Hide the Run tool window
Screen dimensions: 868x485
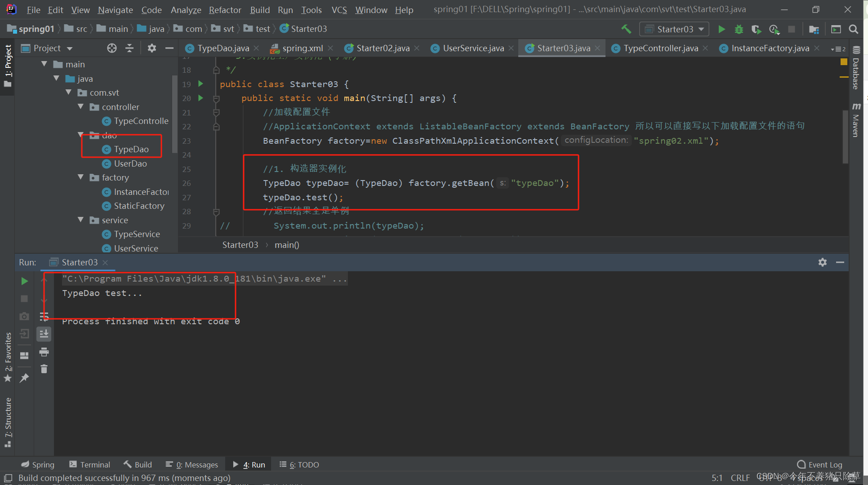click(x=840, y=262)
